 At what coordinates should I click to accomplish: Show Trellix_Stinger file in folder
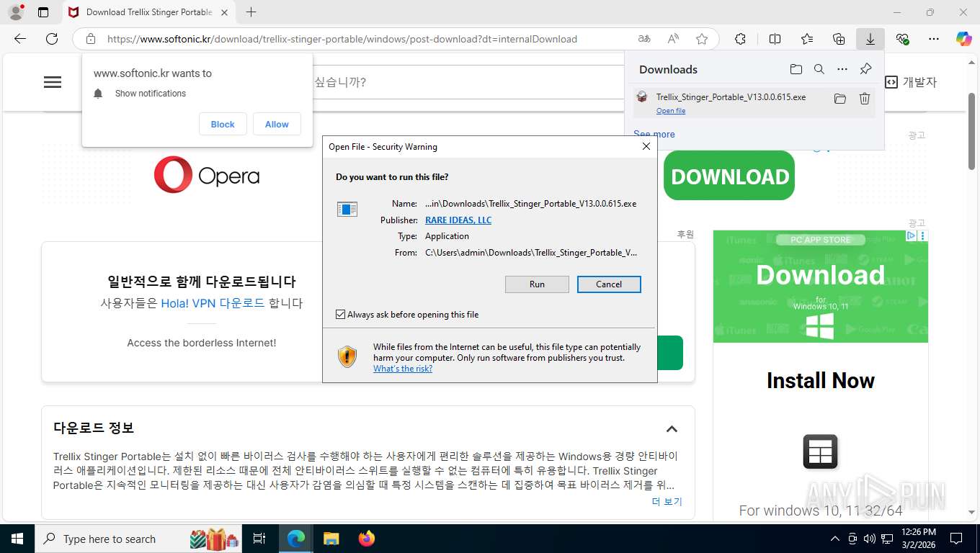pos(840,99)
